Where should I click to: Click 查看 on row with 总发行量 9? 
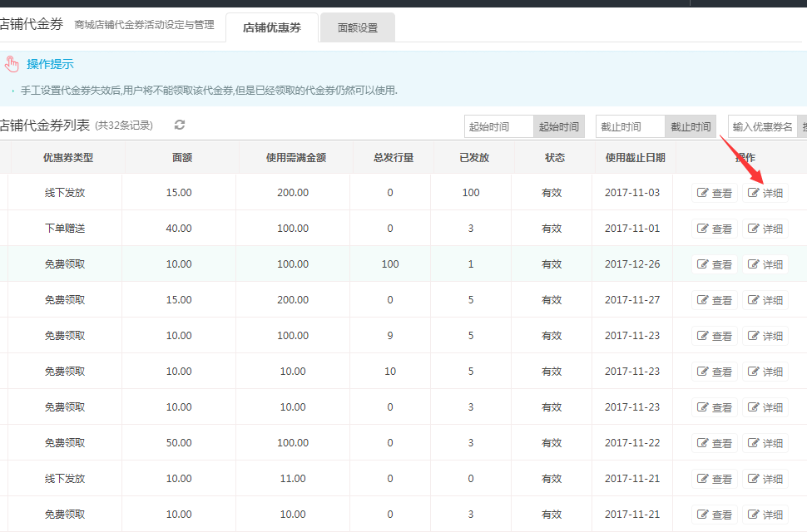click(715, 336)
